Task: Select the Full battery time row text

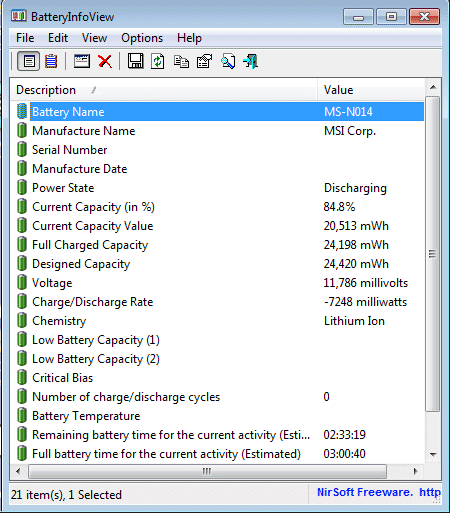Action: pos(166,454)
